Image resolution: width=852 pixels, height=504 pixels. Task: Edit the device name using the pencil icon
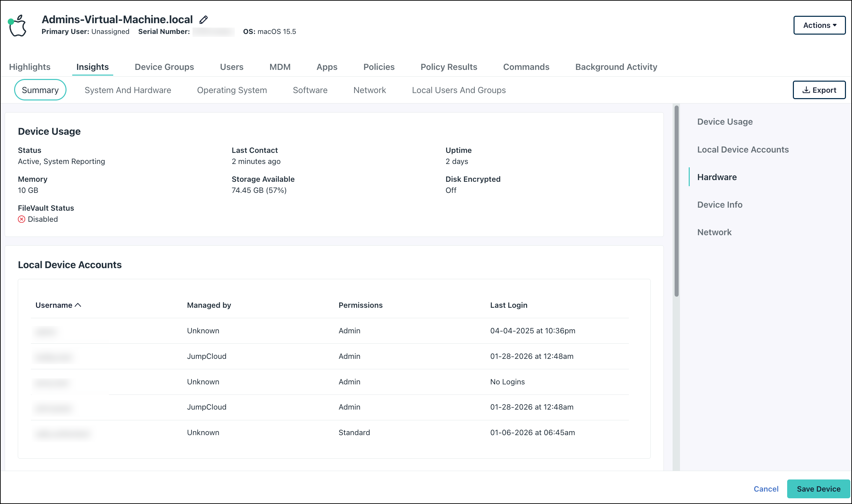[203, 19]
